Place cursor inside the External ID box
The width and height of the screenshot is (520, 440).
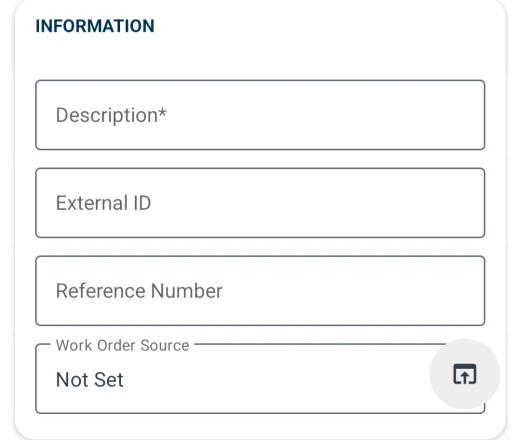pos(260,203)
